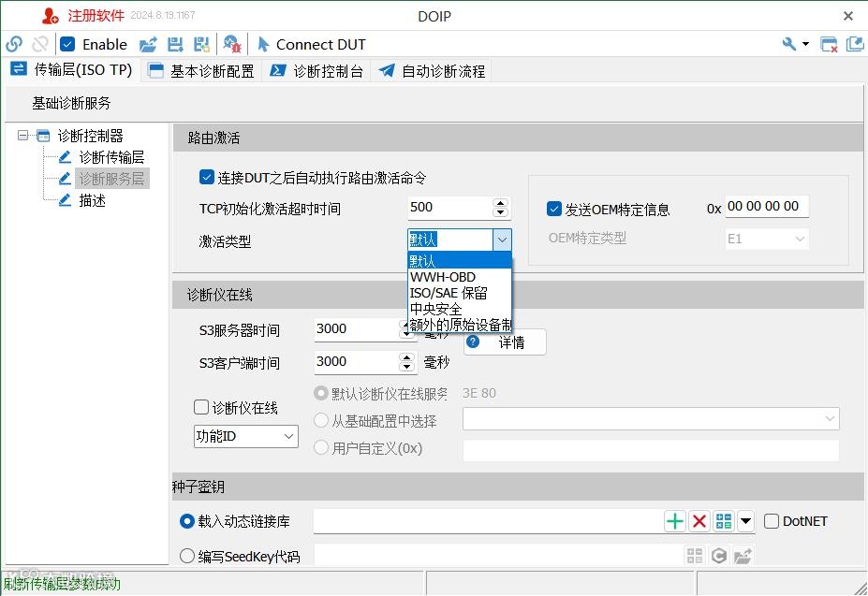Click the OEM specific info hex input field
This screenshot has width=868, height=596.
pyautogui.click(x=767, y=207)
